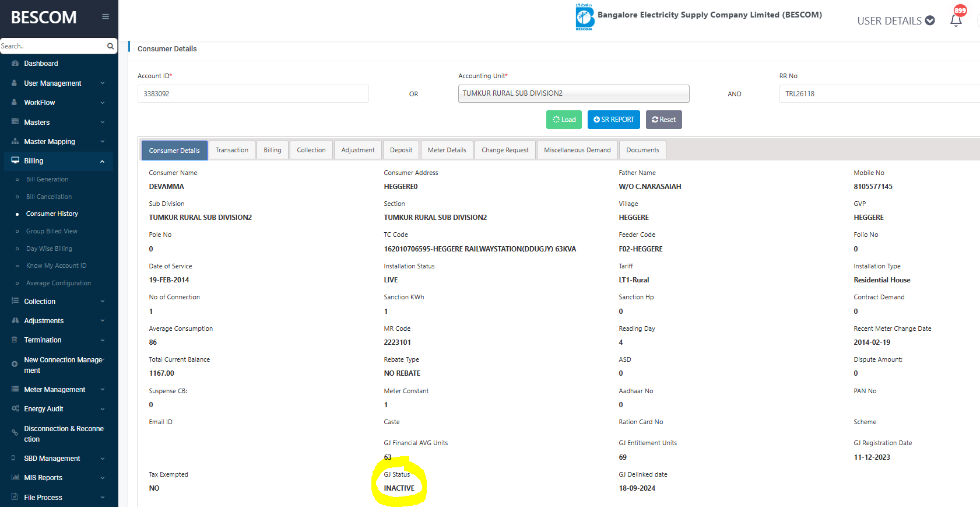Switch to the Transaction tab
The height and width of the screenshot is (507, 980).
[x=232, y=150]
